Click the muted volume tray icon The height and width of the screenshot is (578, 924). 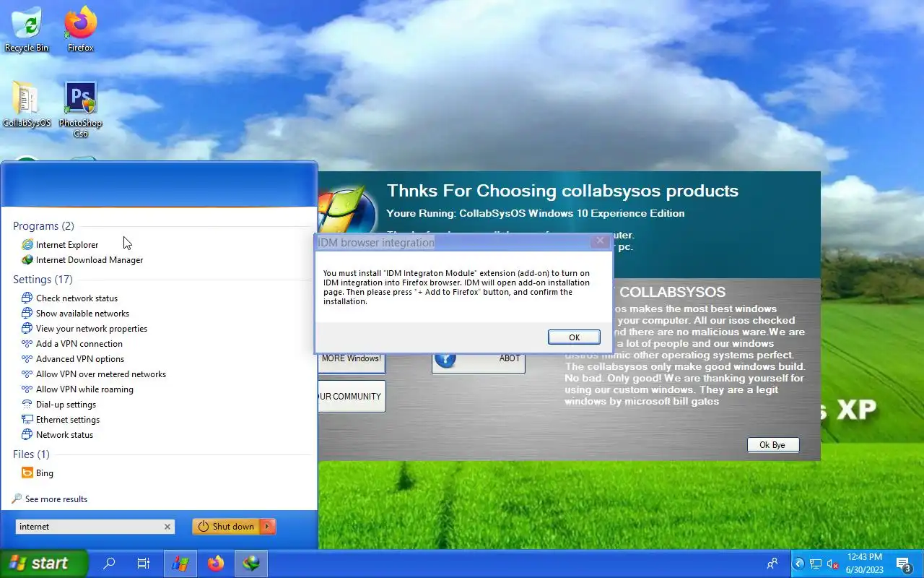832,564
